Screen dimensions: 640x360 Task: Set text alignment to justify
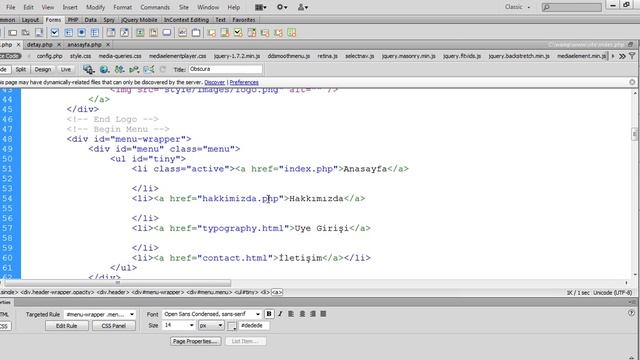click(x=323, y=314)
